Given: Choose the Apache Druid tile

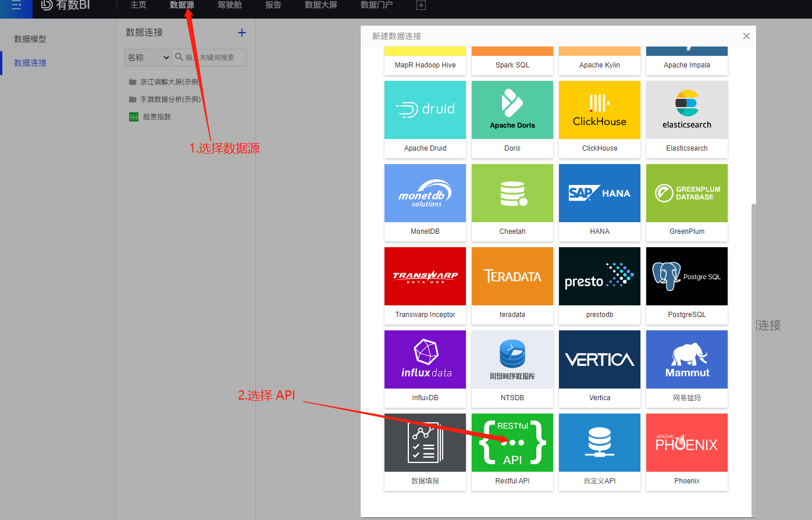Looking at the screenshot, I should [x=425, y=119].
